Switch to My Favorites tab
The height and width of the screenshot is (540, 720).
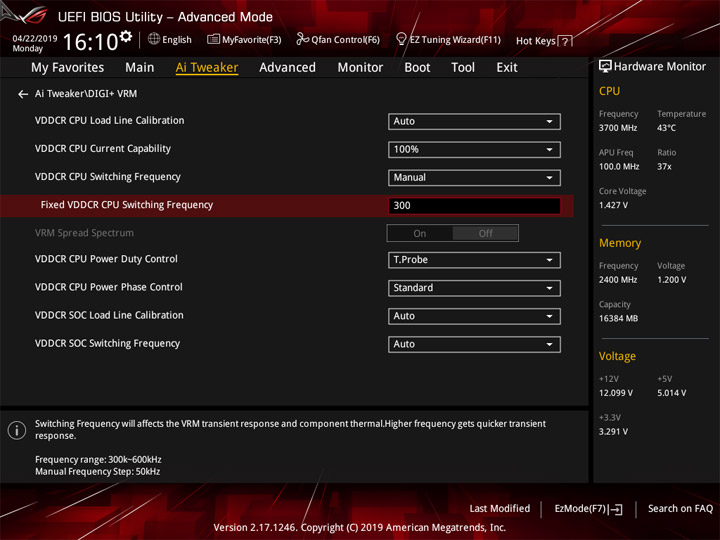[x=68, y=68]
